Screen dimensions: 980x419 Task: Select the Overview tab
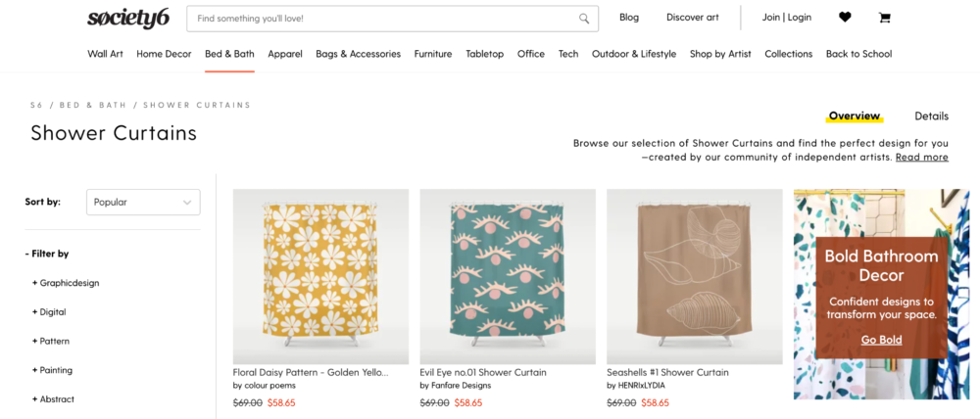854,116
